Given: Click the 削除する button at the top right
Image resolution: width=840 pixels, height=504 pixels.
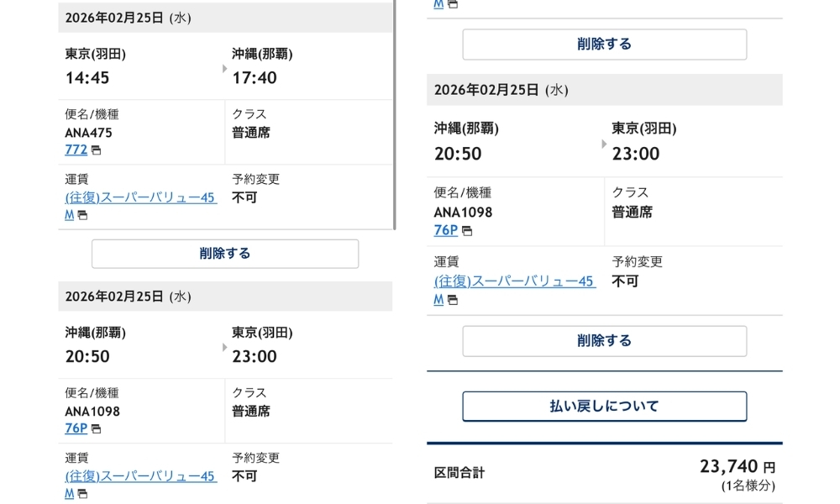Looking at the screenshot, I should click(x=604, y=44).
